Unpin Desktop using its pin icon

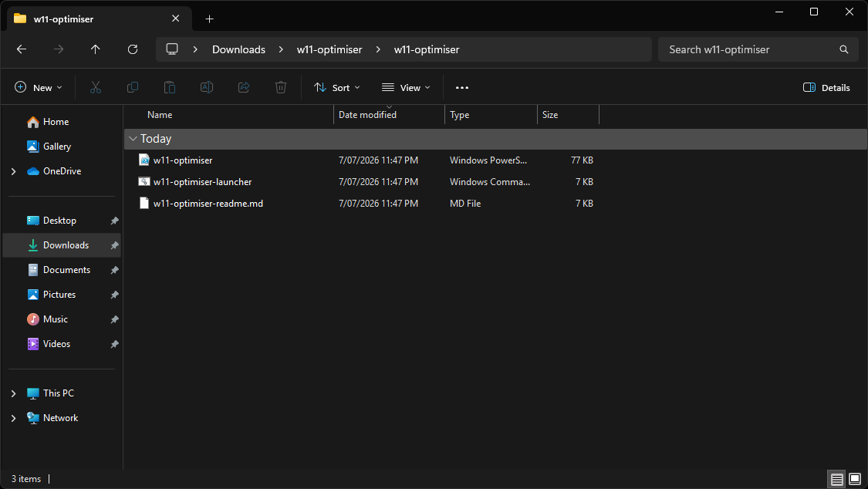click(x=115, y=221)
